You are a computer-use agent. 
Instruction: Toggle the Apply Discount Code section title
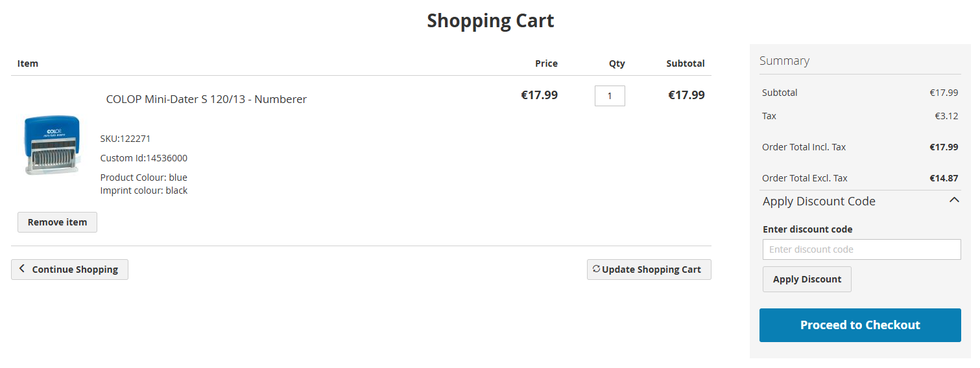click(819, 201)
